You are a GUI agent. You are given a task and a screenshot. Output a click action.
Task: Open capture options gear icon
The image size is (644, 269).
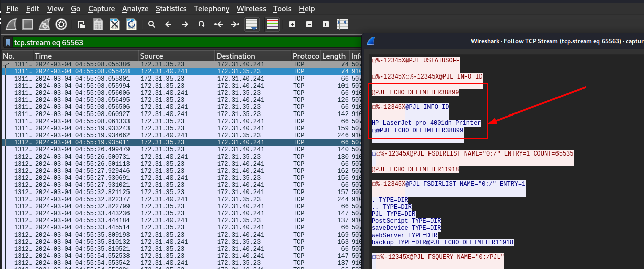(x=61, y=24)
